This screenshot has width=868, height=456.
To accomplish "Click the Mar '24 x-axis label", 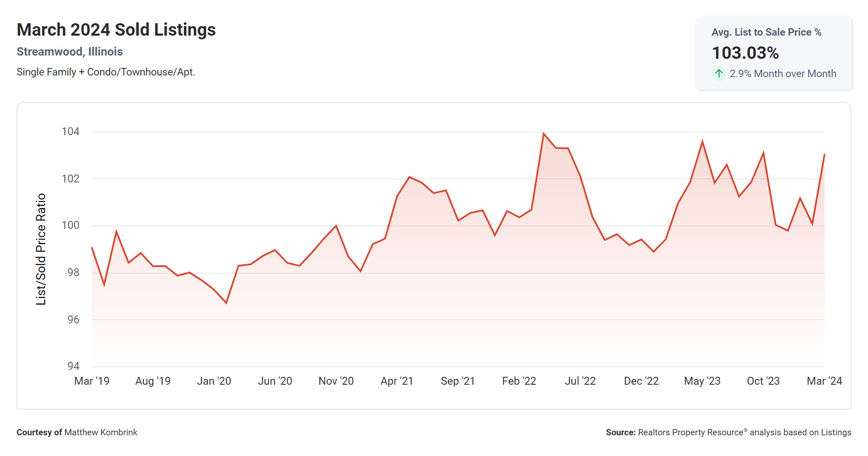I will click(824, 381).
